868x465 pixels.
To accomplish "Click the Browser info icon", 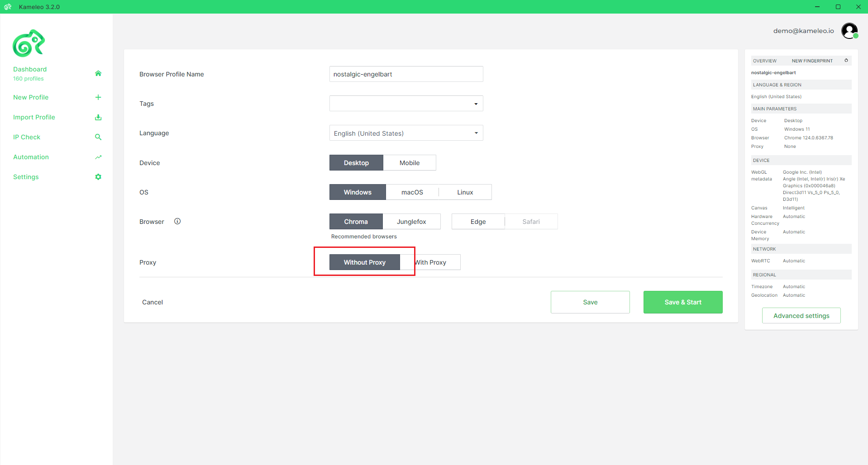I will pos(177,221).
